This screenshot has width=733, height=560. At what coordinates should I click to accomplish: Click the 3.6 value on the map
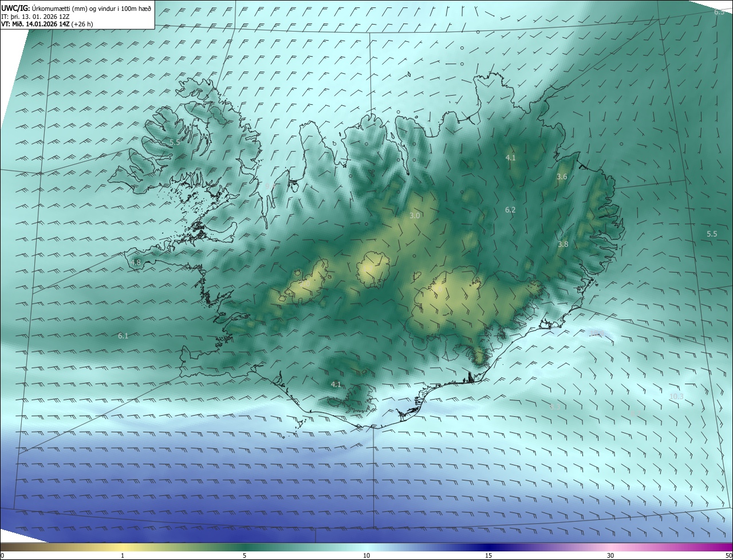pyautogui.click(x=562, y=177)
